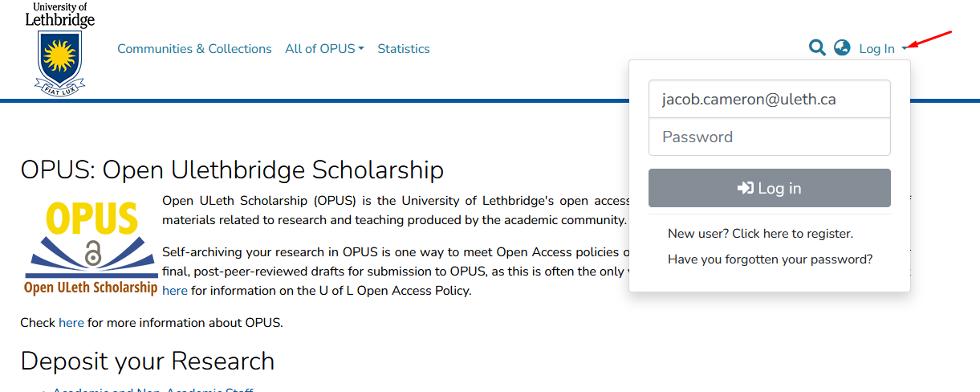Follow 'here' link about OPUS information
This screenshot has width=980, height=392.
tap(71, 323)
